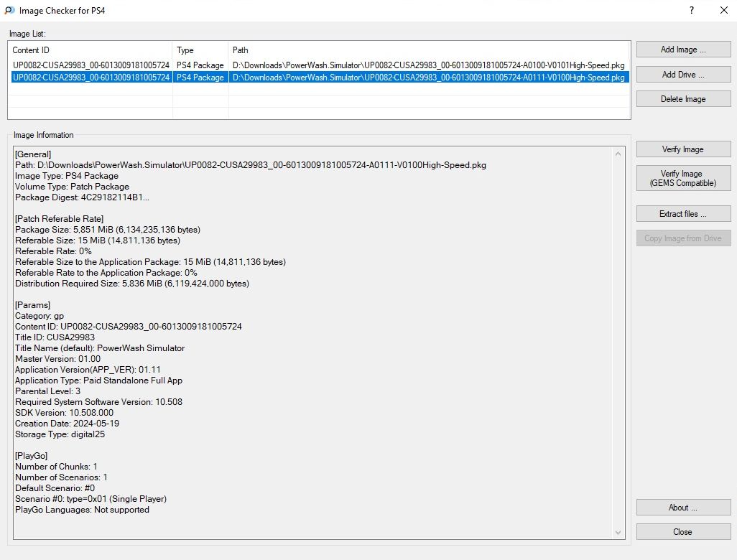This screenshot has width=737, height=560.
Task: Click the Scenario #0 Single Player line
Action: (x=91, y=499)
